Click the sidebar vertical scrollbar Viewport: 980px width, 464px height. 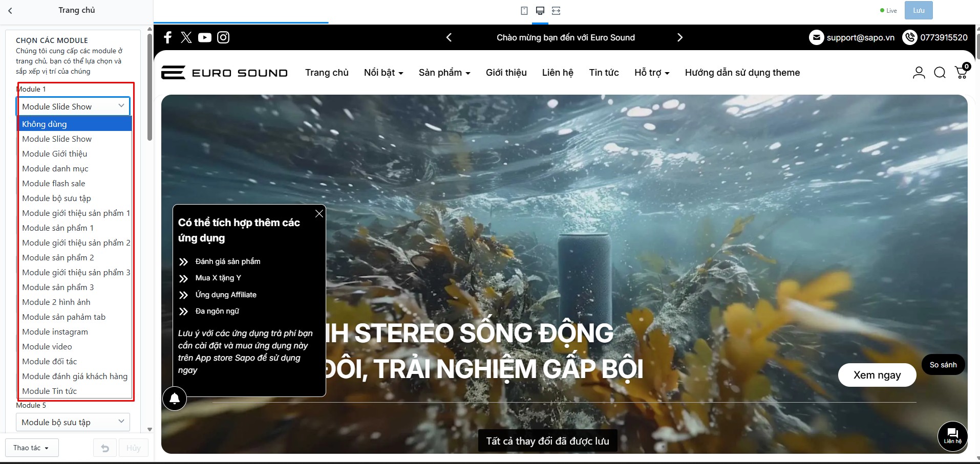(150, 87)
